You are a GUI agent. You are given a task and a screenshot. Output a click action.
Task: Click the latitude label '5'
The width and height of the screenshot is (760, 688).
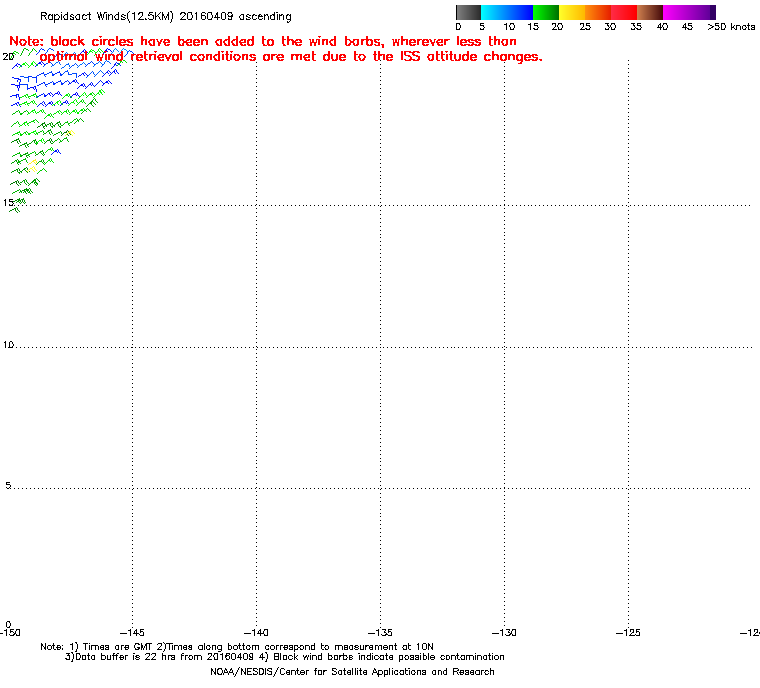[x=8, y=485]
